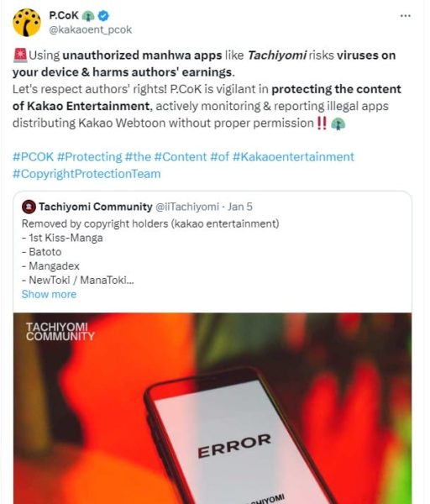Click the peacock emoji beside P.CoK name

[88, 15]
